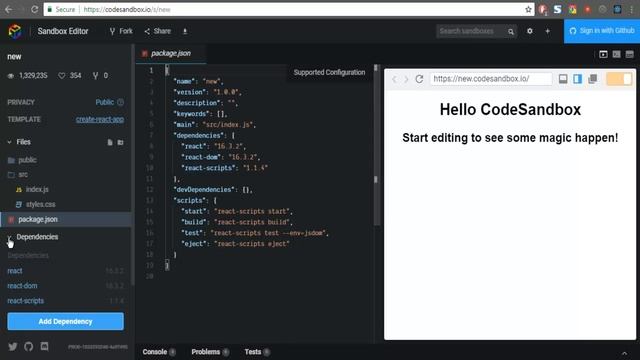Viewport: 640px width, 360px height.
Task: Like the sandbox with heart icon
Action: coord(62,76)
